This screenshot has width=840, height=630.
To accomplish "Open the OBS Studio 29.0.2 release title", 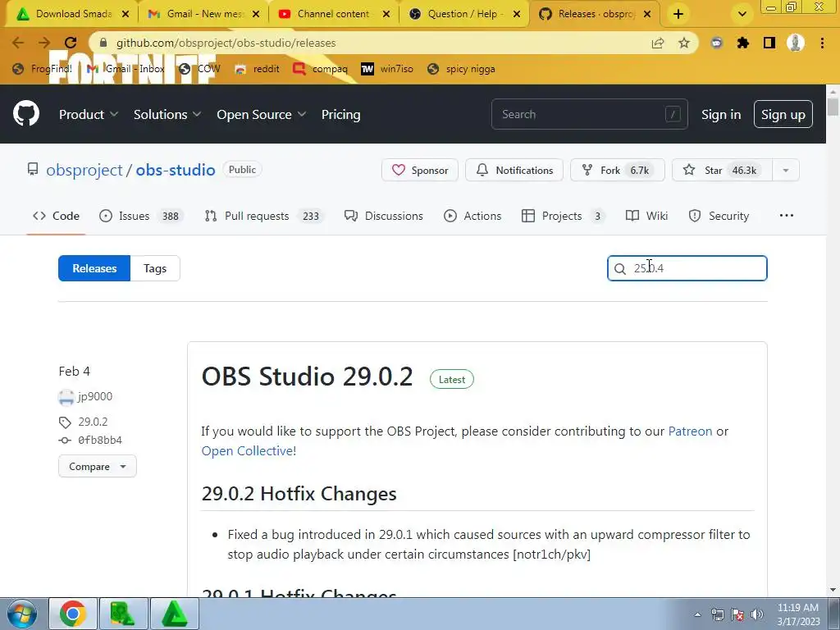I will click(307, 376).
